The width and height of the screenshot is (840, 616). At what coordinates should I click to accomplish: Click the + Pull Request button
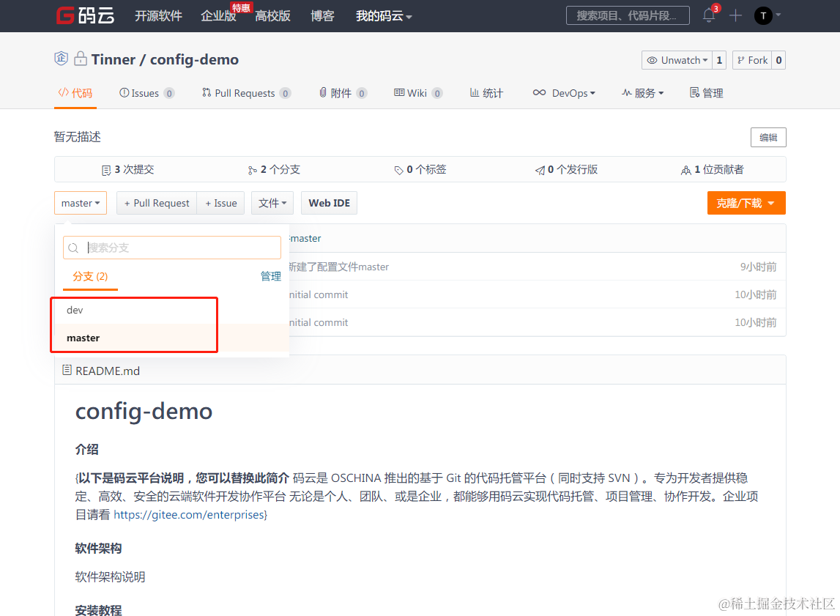click(157, 203)
